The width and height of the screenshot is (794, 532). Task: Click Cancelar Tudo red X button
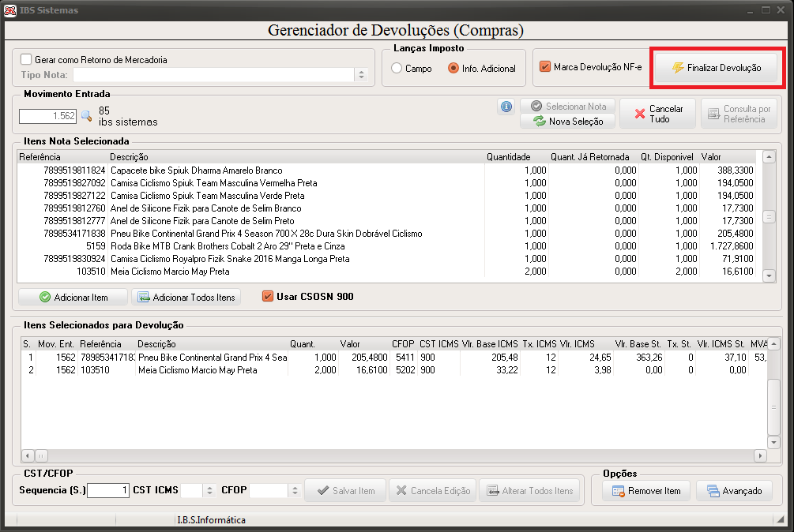(x=658, y=114)
